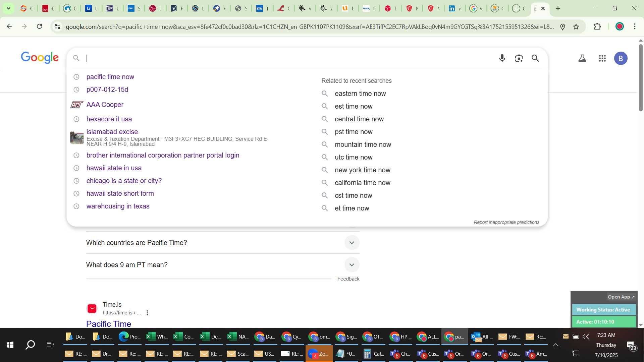Image resolution: width=644 pixels, height=362 pixels.
Task: Open the 'Pacific Time' result link
Action: tap(109, 323)
